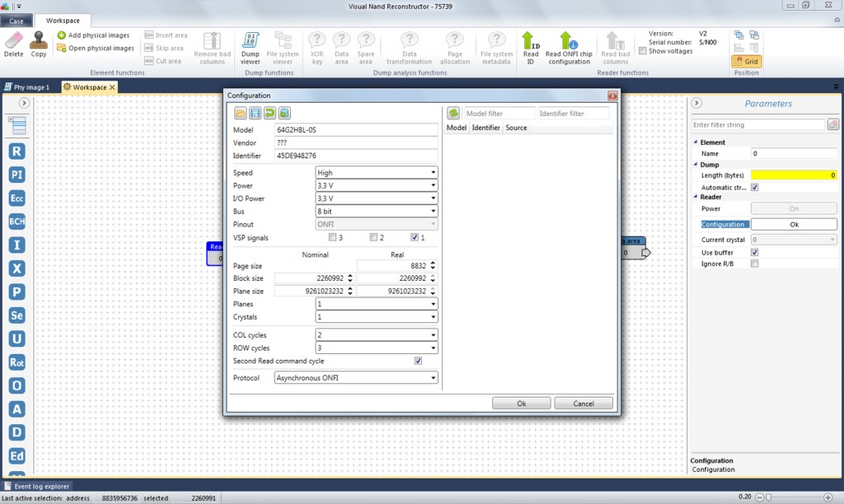
Task: Open the Planes dropdown
Action: tap(376, 304)
